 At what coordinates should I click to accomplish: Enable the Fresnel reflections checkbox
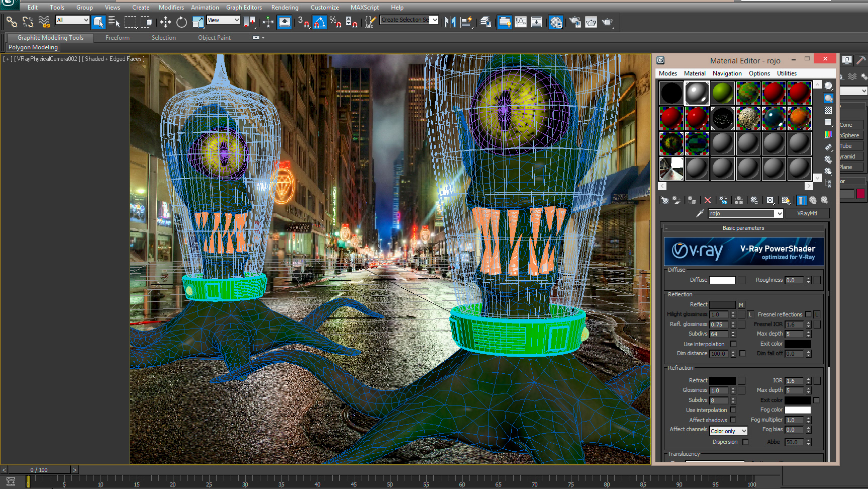pyautogui.click(x=808, y=314)
